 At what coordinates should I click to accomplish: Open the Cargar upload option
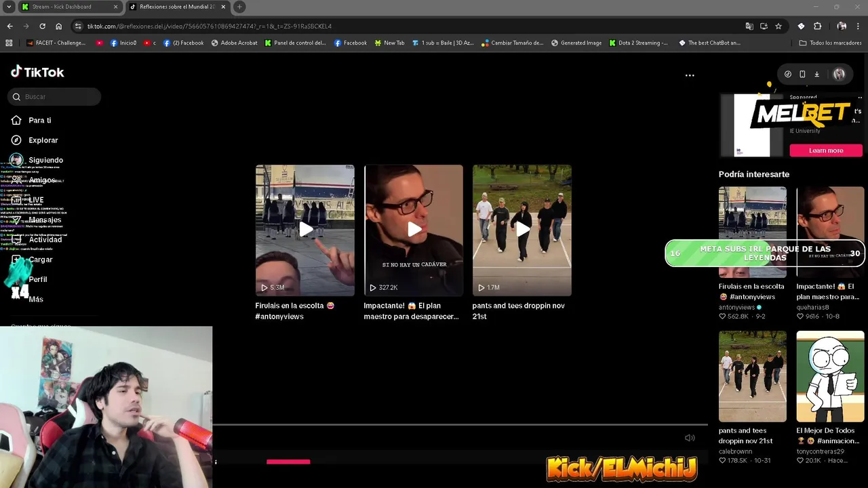(x=41, y=260)
